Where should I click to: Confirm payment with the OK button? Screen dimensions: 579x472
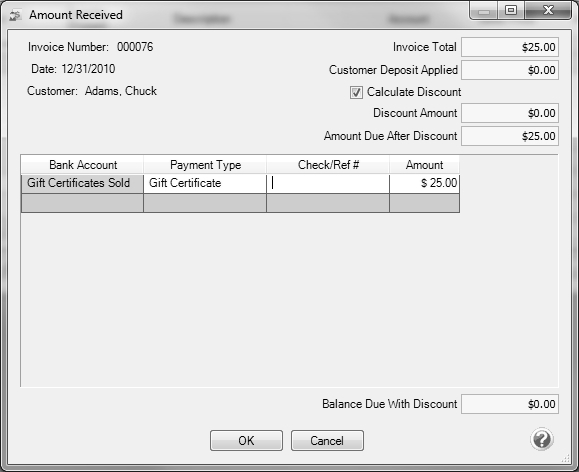pos(246,440)
